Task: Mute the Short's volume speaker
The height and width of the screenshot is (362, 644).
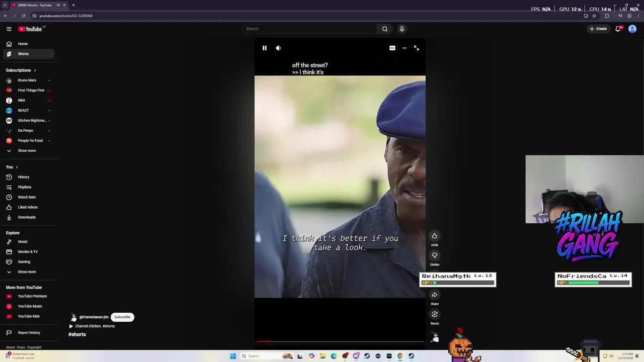Action: point(278,48)
